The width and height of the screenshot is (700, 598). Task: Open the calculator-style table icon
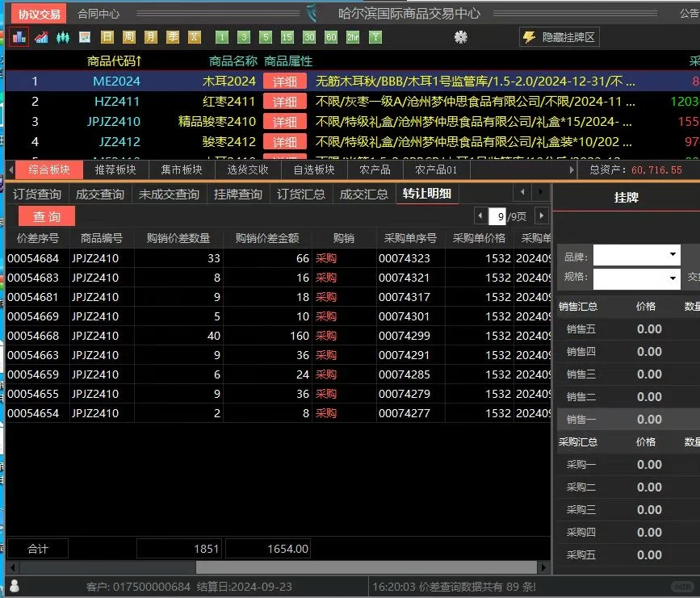85,37
